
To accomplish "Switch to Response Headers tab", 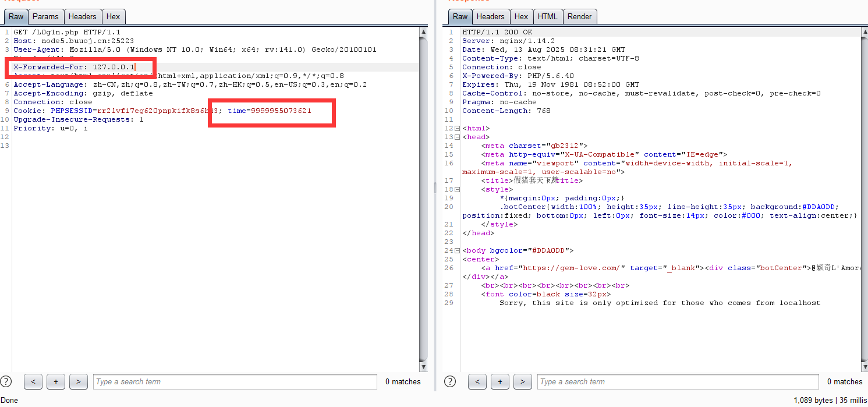I will (x=491, y=16).
